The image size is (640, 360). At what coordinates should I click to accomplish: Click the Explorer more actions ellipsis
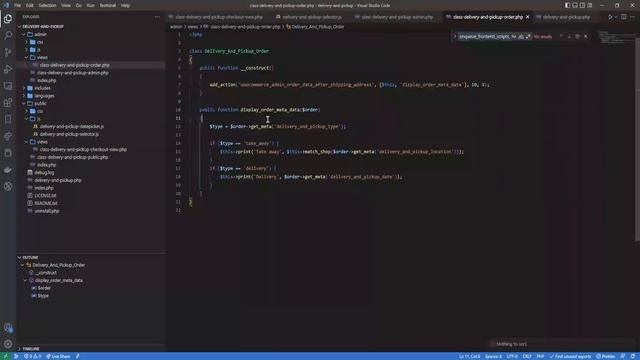click(x=157, y=17)
